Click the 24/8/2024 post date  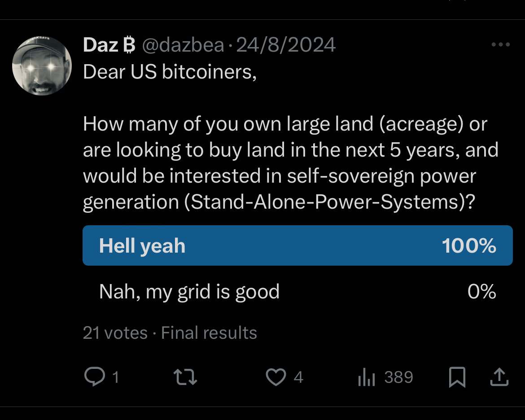point(286,45)
